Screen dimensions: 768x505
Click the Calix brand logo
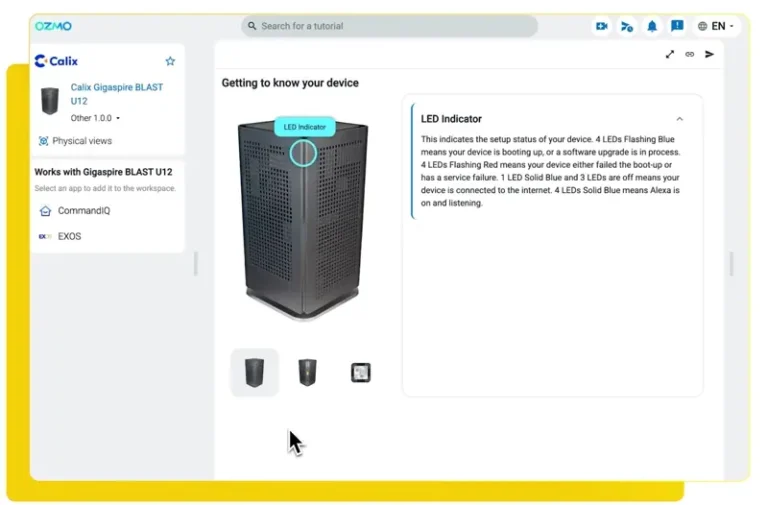pos(56,61)
